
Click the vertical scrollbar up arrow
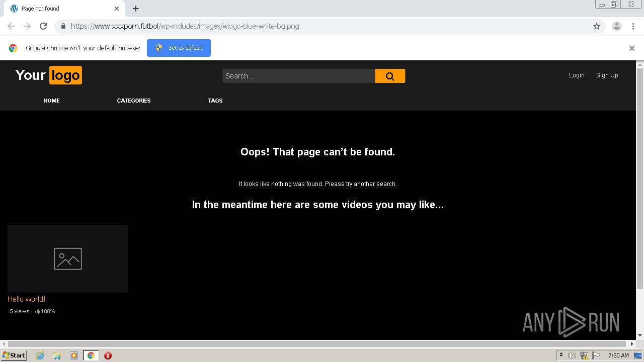click(640, 65)
